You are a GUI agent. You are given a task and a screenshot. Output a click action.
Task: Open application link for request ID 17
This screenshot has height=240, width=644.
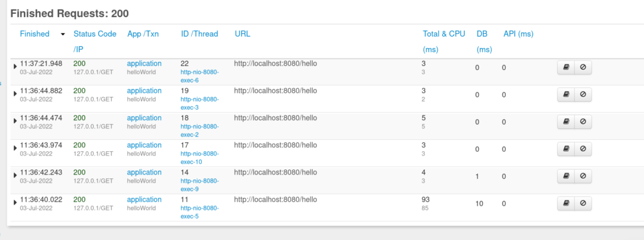point(144,145)
